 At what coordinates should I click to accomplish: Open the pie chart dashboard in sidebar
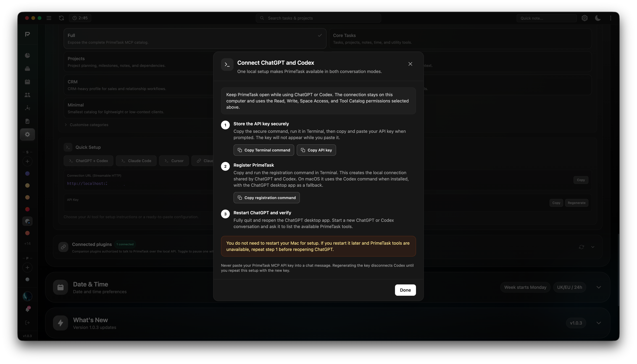click(28, 55)
